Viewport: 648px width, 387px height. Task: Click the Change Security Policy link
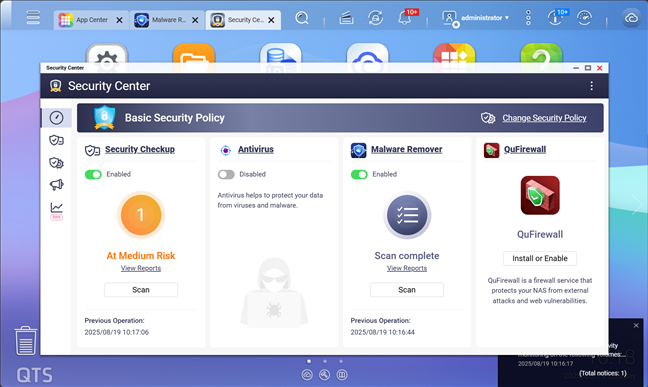coord(544,118)
